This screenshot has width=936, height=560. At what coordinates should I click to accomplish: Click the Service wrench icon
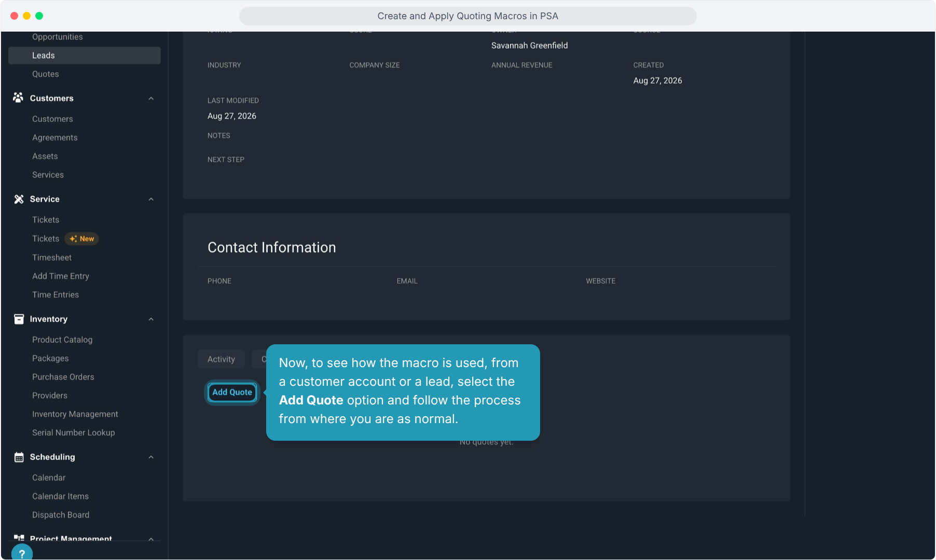pyautogui.click(x=19, y=199)
